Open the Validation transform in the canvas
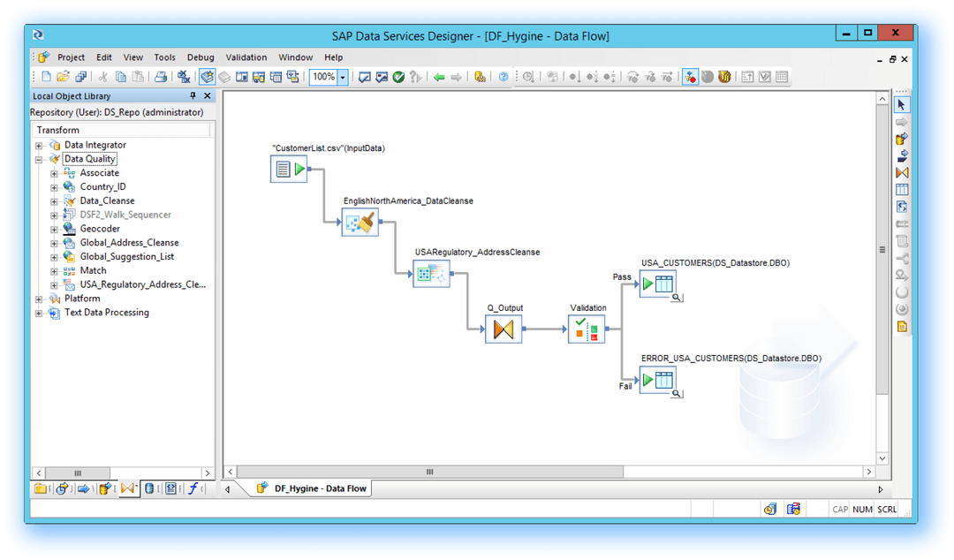Viewport: 954px width, 560px height. point(587,329)
